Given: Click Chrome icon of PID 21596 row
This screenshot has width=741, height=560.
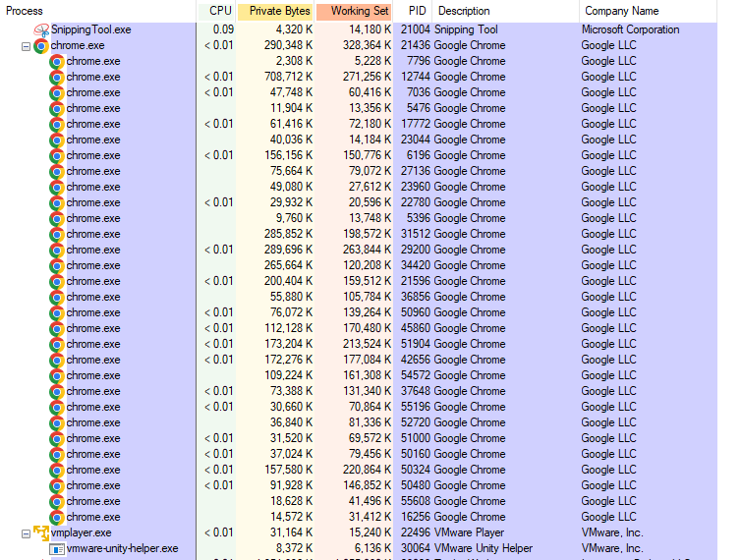Looking at the screenshot, I should 57,282.
